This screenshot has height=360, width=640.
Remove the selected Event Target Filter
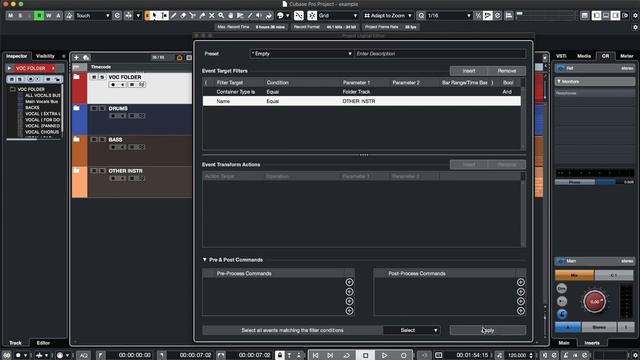point(507,71)
